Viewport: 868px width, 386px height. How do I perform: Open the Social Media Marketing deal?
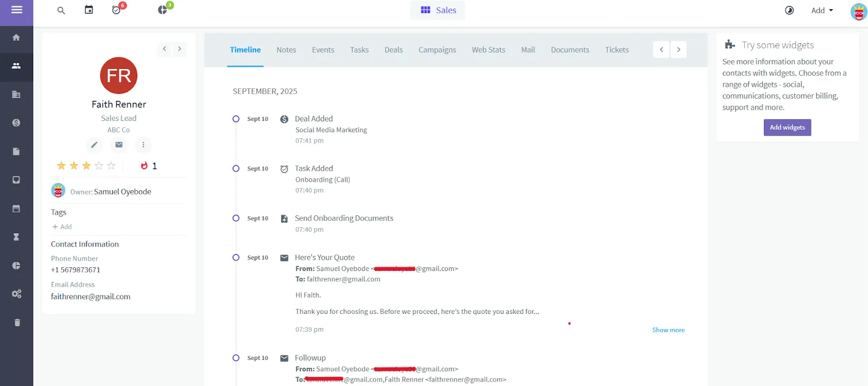[x=331, y=130]
